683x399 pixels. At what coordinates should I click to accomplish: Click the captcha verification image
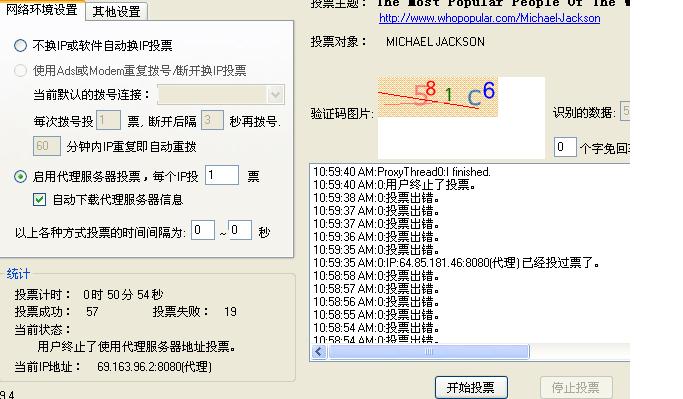coord(437,97)
